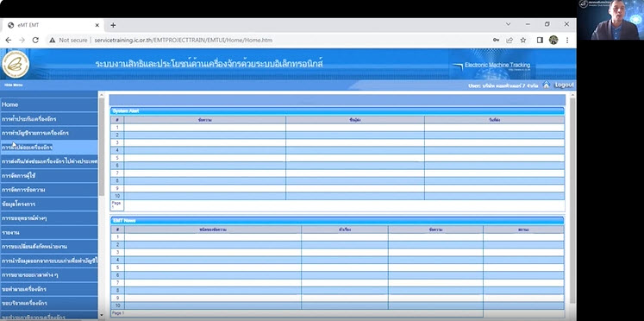Bookmark this page with the star icon
The height and width of the screenshot is (321, 644).
(523, 41)
